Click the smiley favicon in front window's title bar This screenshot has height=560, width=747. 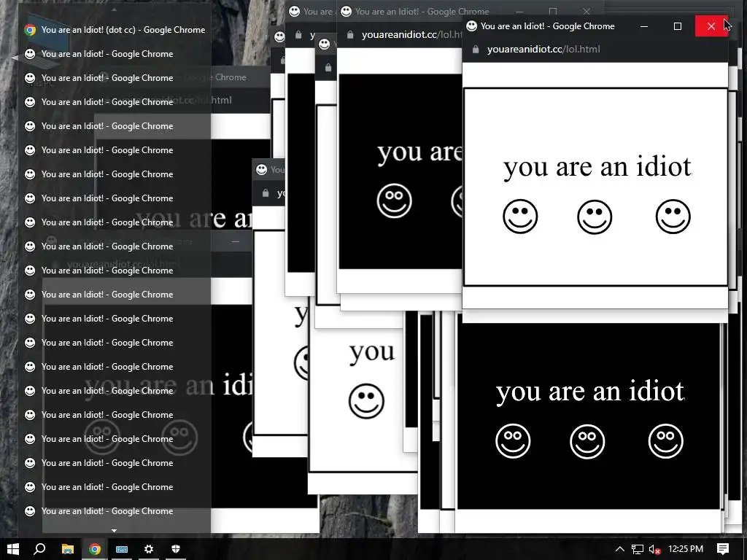click(472, 26)
